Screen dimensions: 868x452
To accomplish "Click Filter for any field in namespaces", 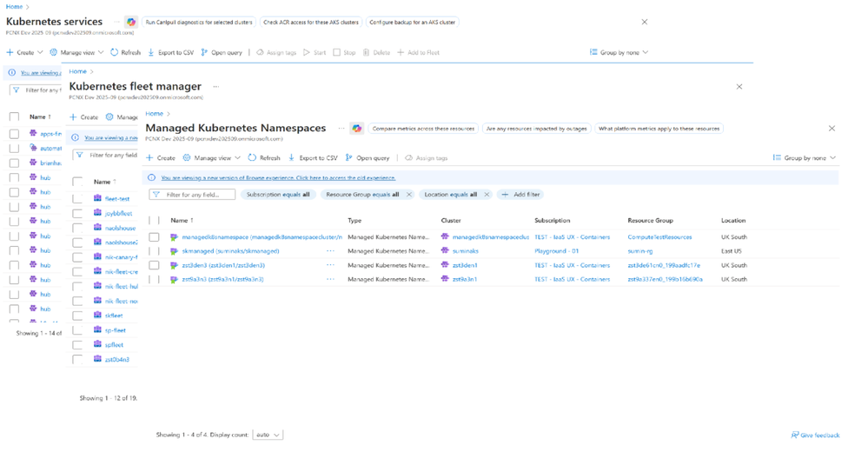I will 192,195.
